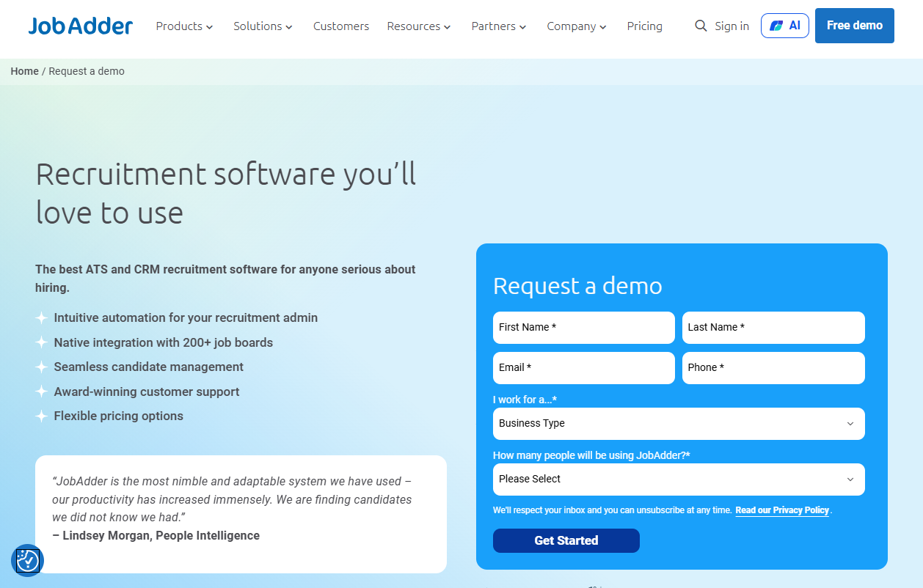
Task: Submit with the Get Started button
Action: pos(566,540)
